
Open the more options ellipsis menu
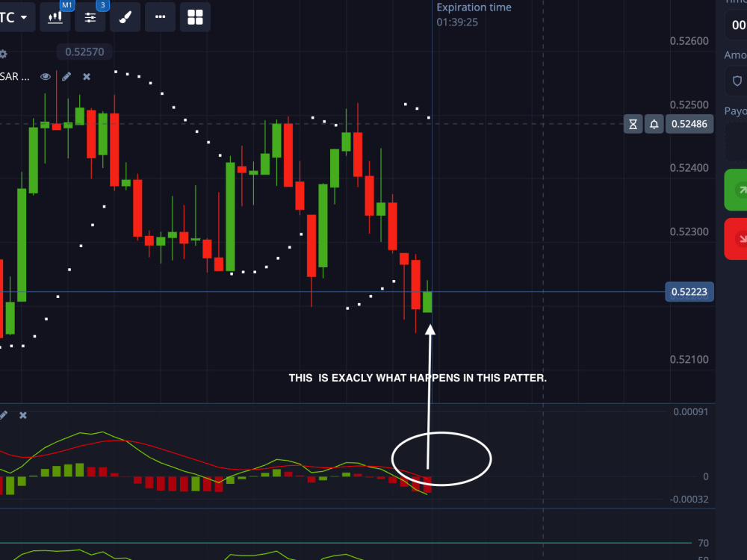click(x=160, y=17)
